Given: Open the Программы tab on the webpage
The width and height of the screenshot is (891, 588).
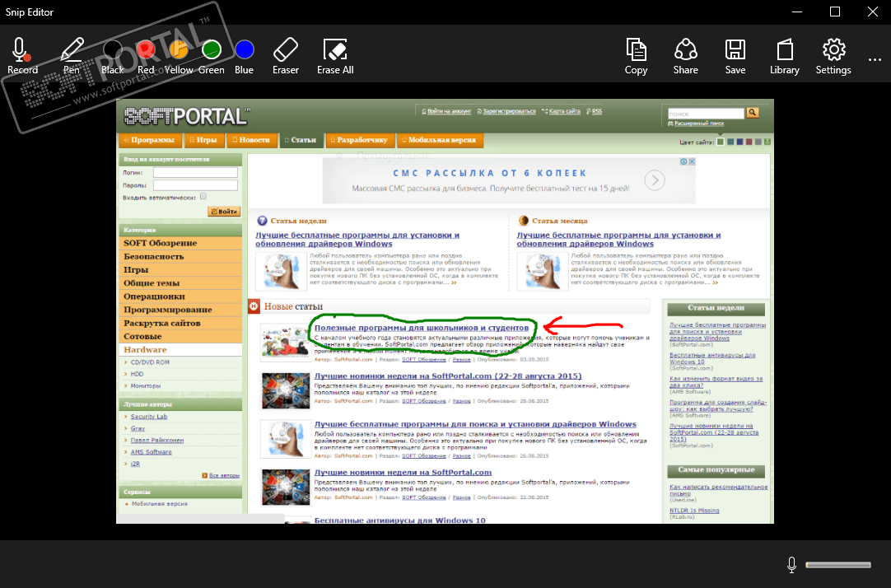Looking at the screenshot, I should tap(150, 140).
